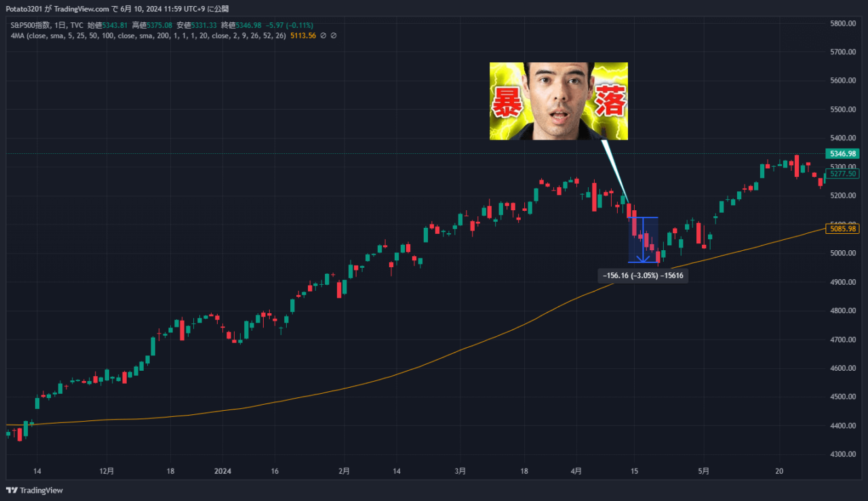
Task: Click the 5800.00 label on the price scale
Action: pos(842,23)
